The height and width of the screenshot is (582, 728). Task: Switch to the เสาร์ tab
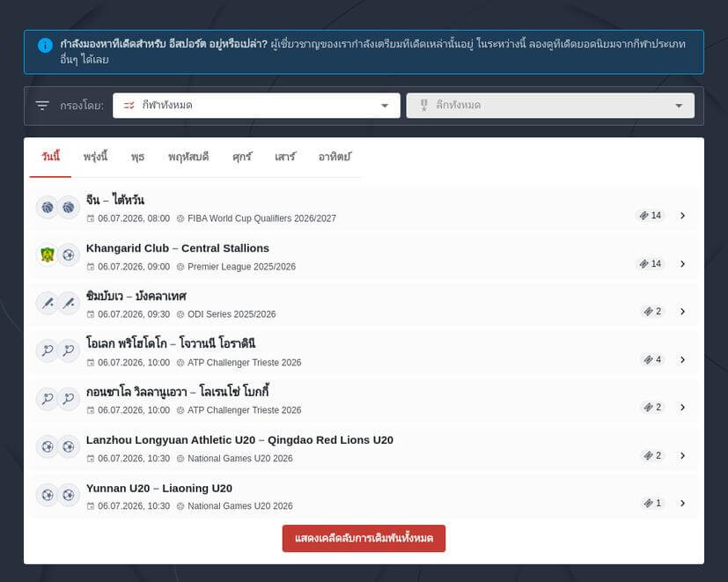pos(284,157)
